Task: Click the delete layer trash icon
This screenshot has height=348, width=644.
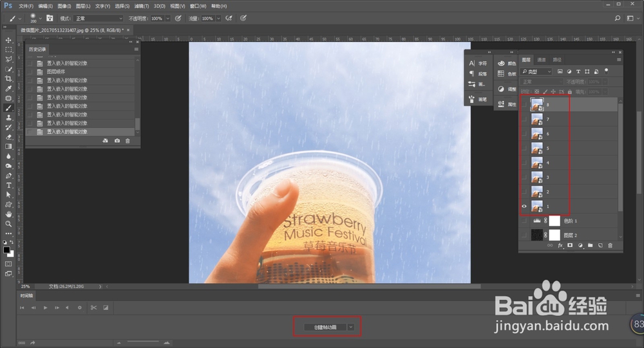Action: click(x=610, y=246)
